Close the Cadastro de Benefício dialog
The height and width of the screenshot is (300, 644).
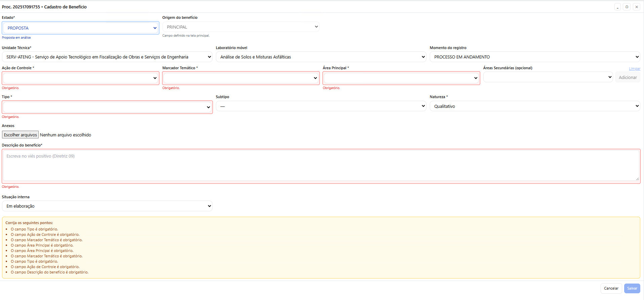[636, 7]
